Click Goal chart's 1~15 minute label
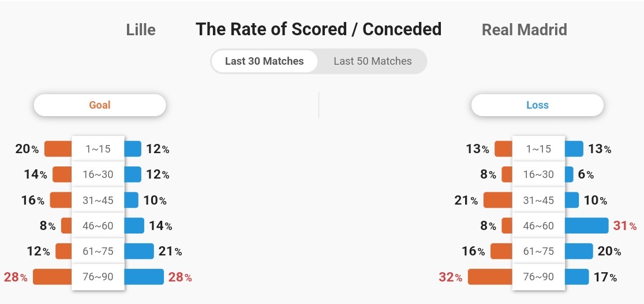Viewport: 644px width, 304px height. [98, 149]
